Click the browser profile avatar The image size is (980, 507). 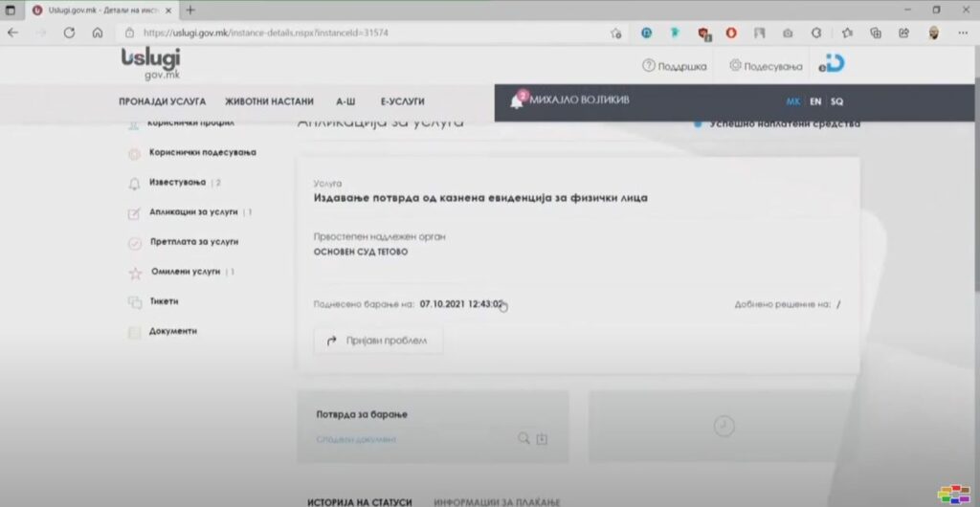933,33
